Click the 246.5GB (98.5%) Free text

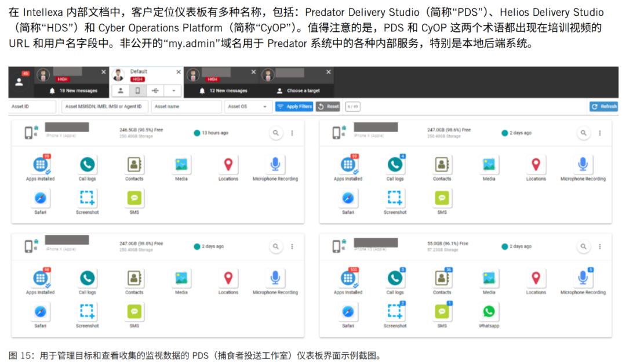tap(141, 130)
